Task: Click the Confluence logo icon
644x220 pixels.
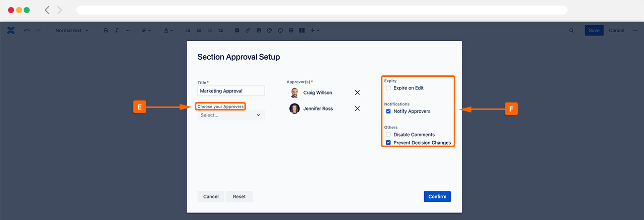Action: 11,30
